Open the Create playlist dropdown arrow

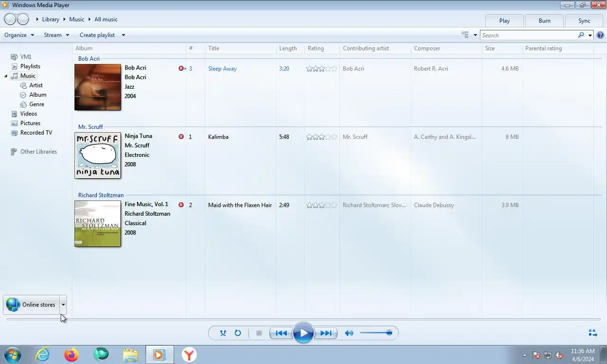123,35
